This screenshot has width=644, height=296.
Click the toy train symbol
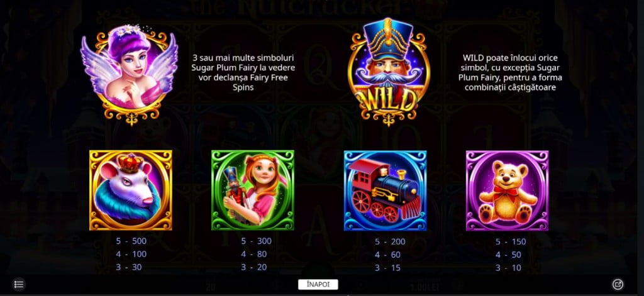(386, 190)
